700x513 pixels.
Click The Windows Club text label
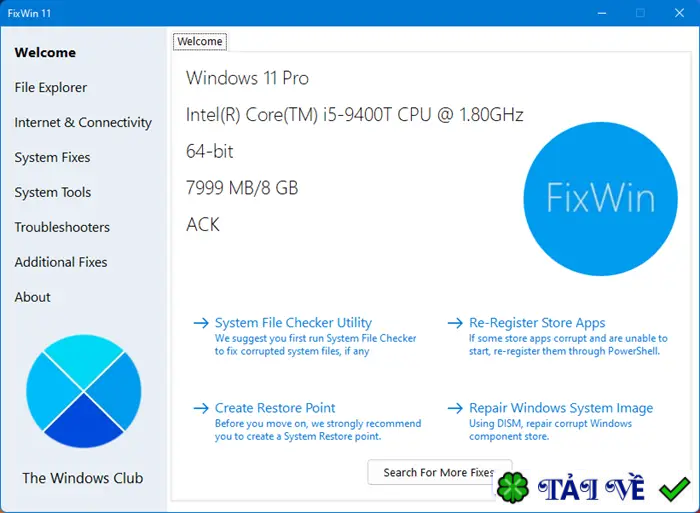83,478
